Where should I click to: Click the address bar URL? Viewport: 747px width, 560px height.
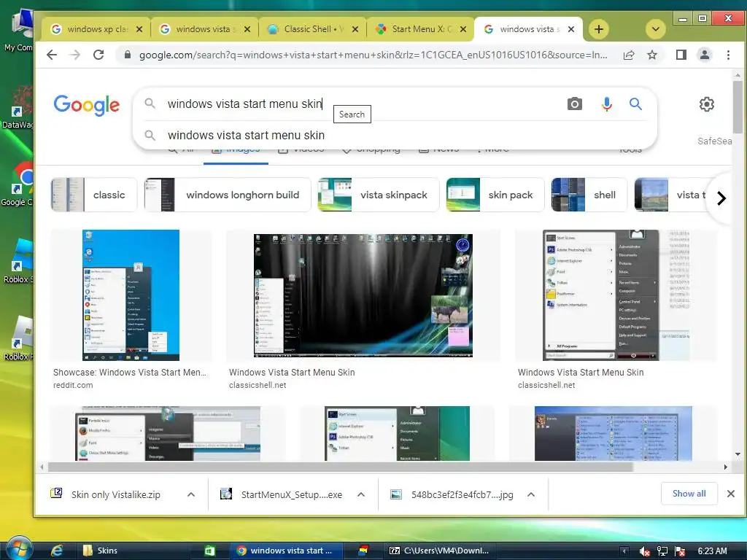pos(373,55)
